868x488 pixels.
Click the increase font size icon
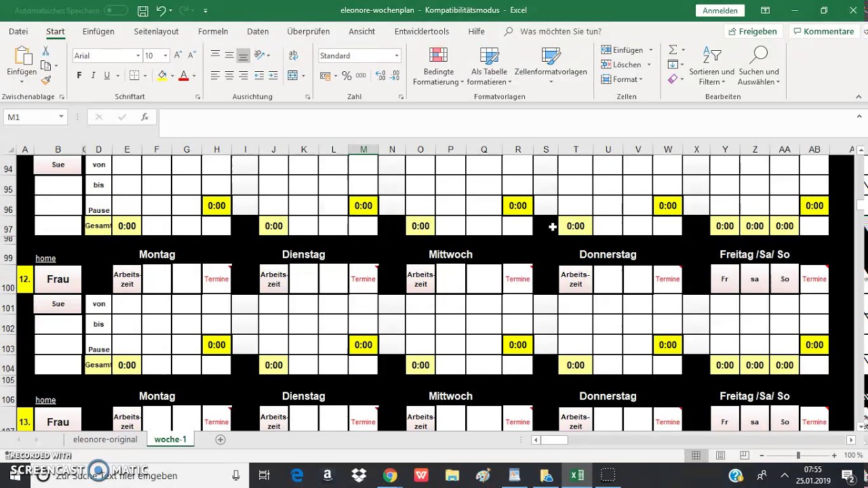(x=178, y=56)
